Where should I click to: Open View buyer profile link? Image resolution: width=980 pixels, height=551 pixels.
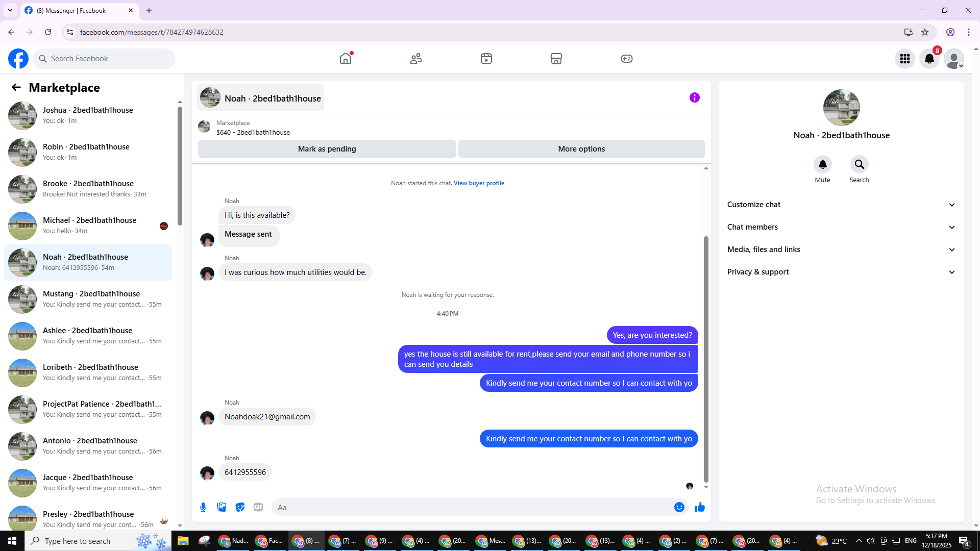tap(479, 183)
